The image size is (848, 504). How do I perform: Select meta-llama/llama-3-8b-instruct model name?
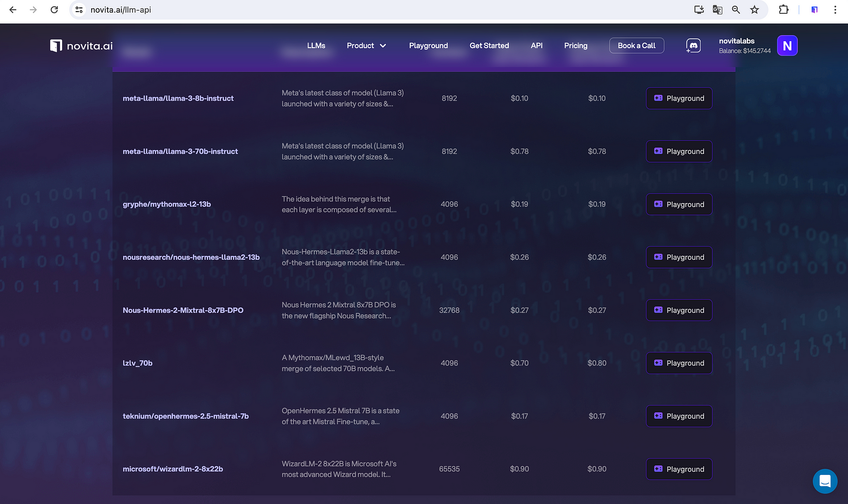[x=178, y=99]
